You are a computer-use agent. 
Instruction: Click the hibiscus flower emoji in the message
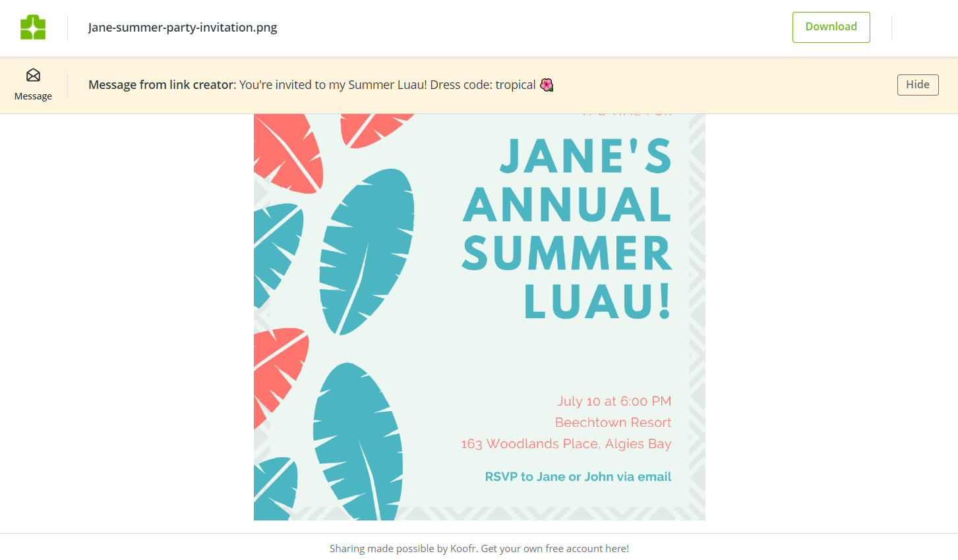coord(547,85)
